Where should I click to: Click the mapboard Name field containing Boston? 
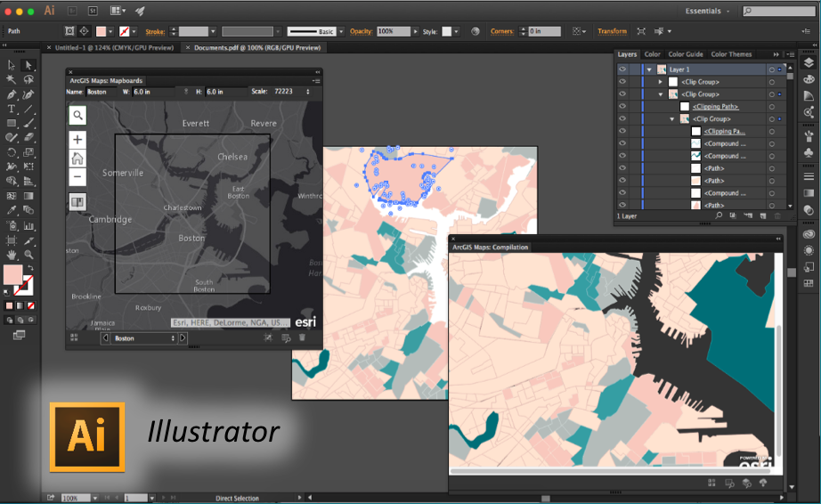[102, 92]
